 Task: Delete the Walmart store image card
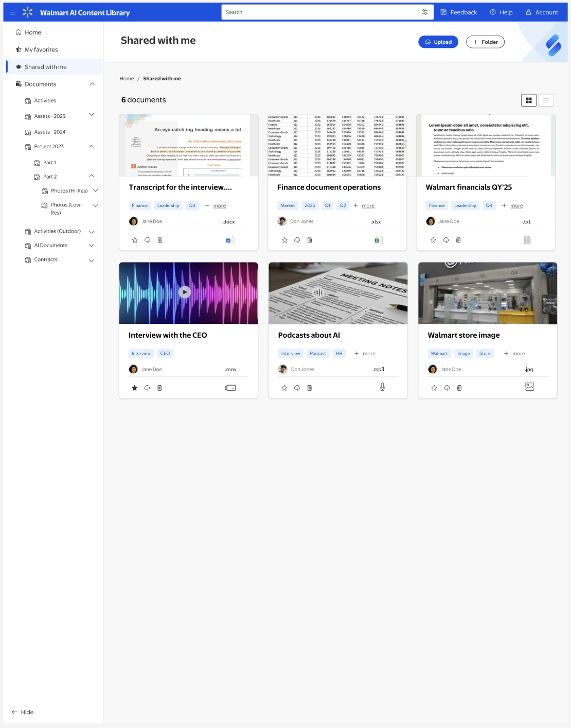point(459,388)
